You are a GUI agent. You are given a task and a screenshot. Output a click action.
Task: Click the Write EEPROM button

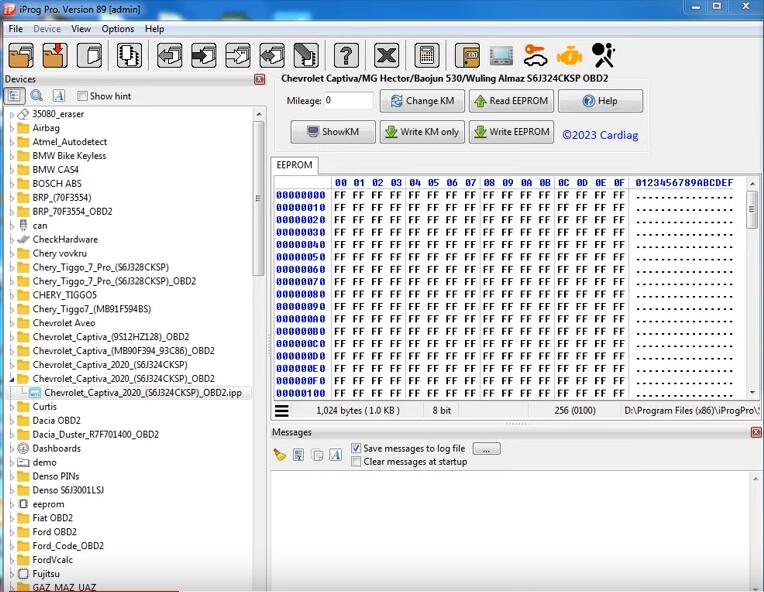(511, 132)
